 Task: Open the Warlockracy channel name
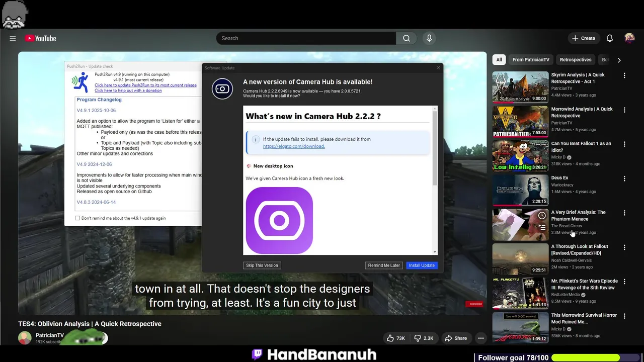[x=562, y=185]
